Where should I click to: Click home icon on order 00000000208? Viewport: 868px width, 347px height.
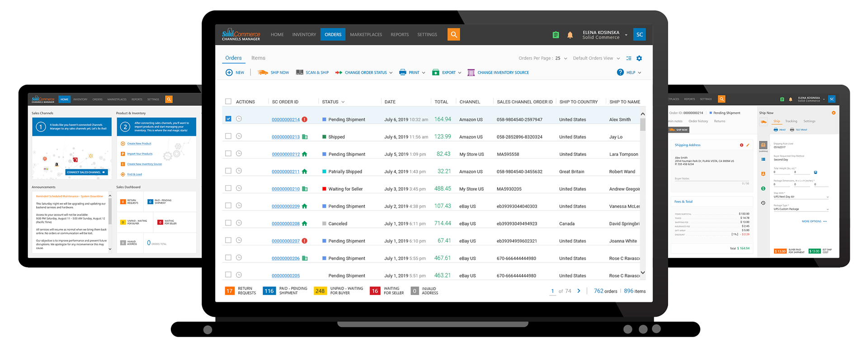tap(305, 224)
